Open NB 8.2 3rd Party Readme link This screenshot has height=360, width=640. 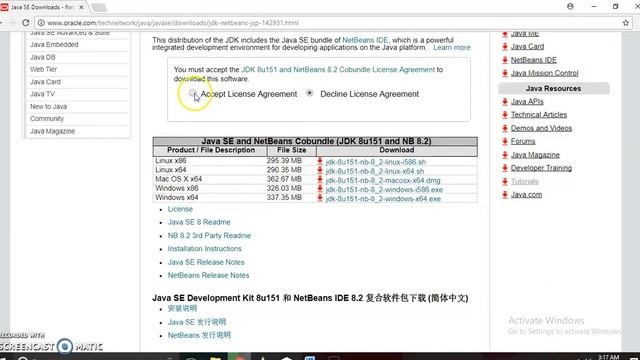[x=209, y=236]
